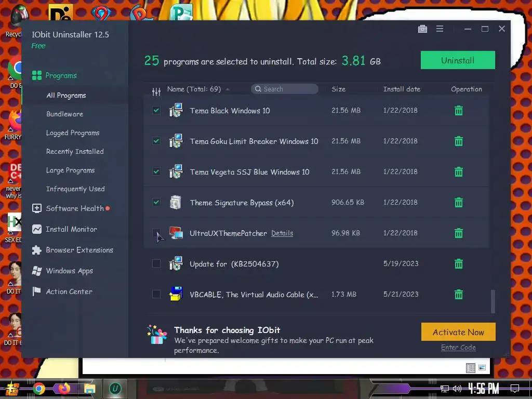Image resolution: width=532 pixels, height=399 pixels.
Task: Sort by Install date column header
Action: coord(402,89)
